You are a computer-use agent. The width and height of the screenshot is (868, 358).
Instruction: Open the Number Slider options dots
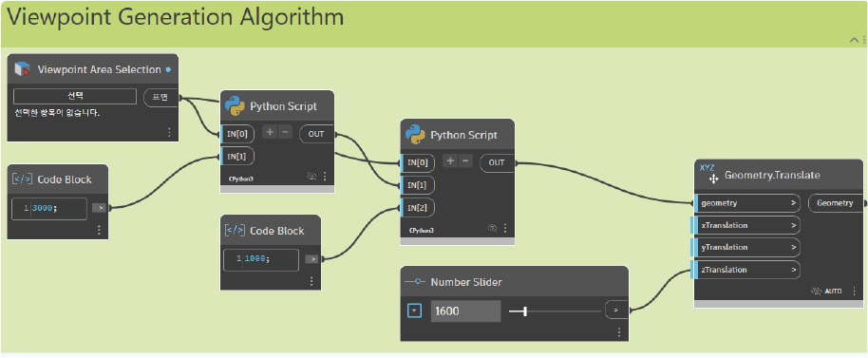[x=619, y=332]
